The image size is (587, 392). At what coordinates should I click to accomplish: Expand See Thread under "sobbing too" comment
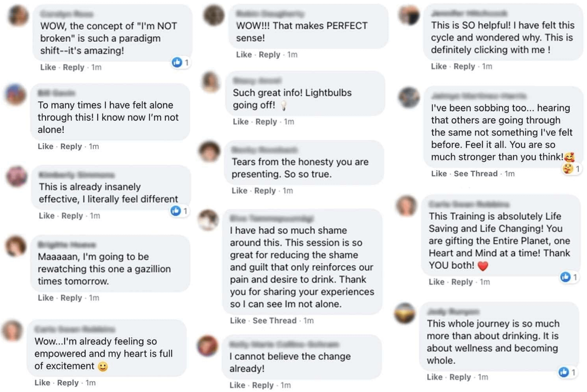tap(475, 174)
